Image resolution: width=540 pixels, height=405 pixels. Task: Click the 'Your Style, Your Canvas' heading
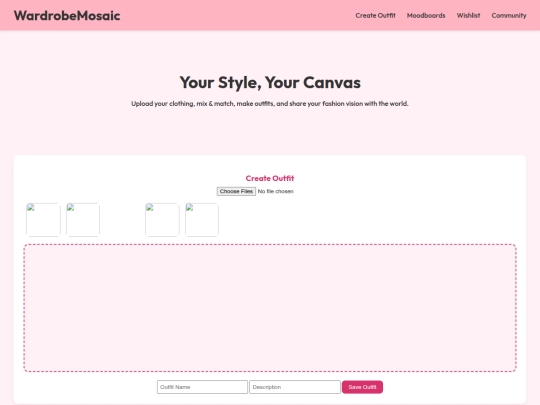pos(270,83)
